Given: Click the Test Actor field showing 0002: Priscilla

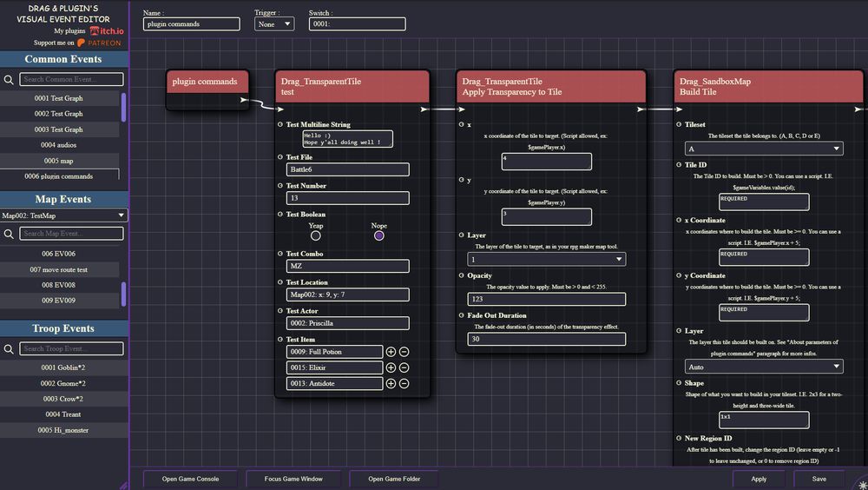Looking at the screenshot, I should 348,323.
